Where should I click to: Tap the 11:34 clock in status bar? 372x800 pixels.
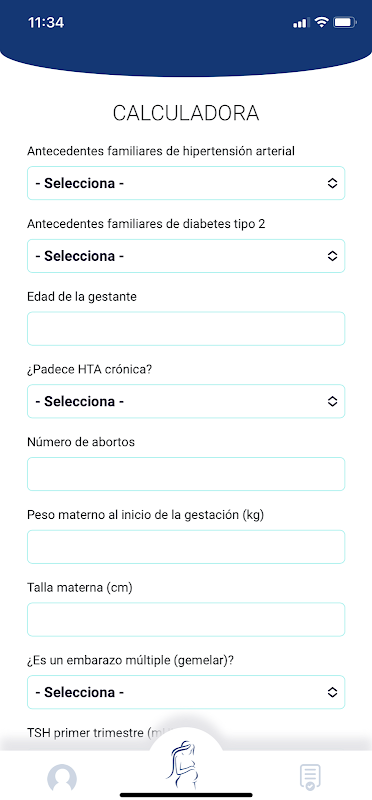click(46, 23)
